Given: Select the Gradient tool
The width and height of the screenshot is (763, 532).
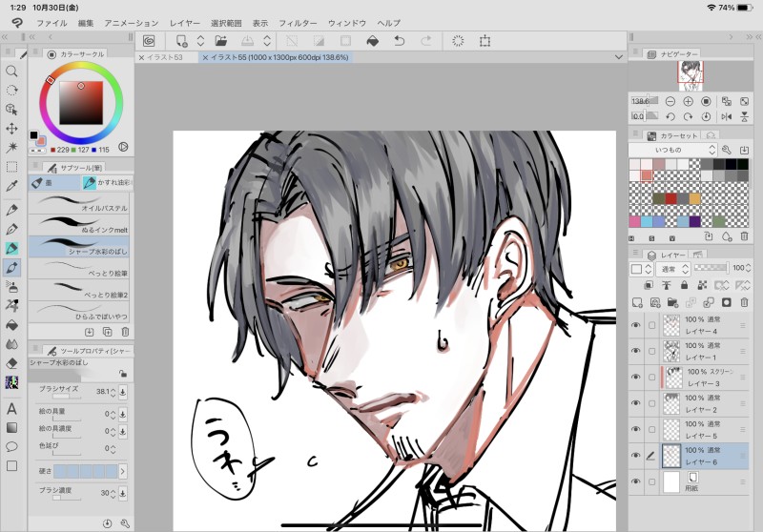Looking at the screenshot, I should point(11,427).
